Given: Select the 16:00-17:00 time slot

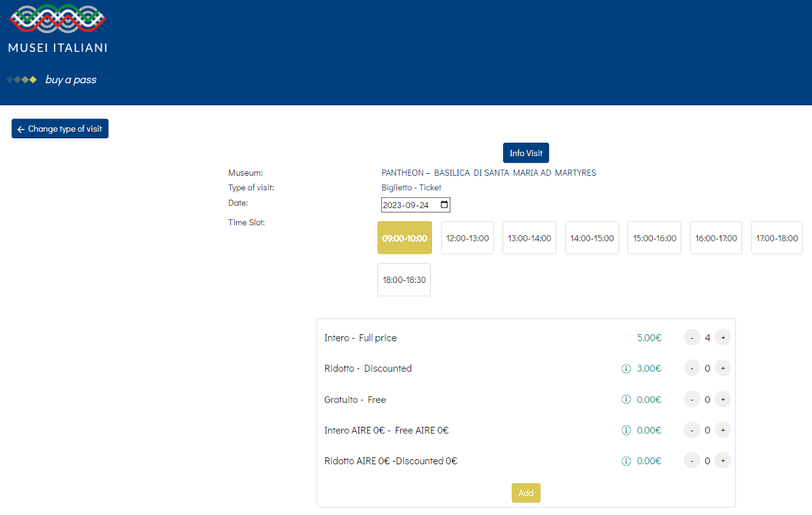Looking at the screenshot, I should pos(716,238).
